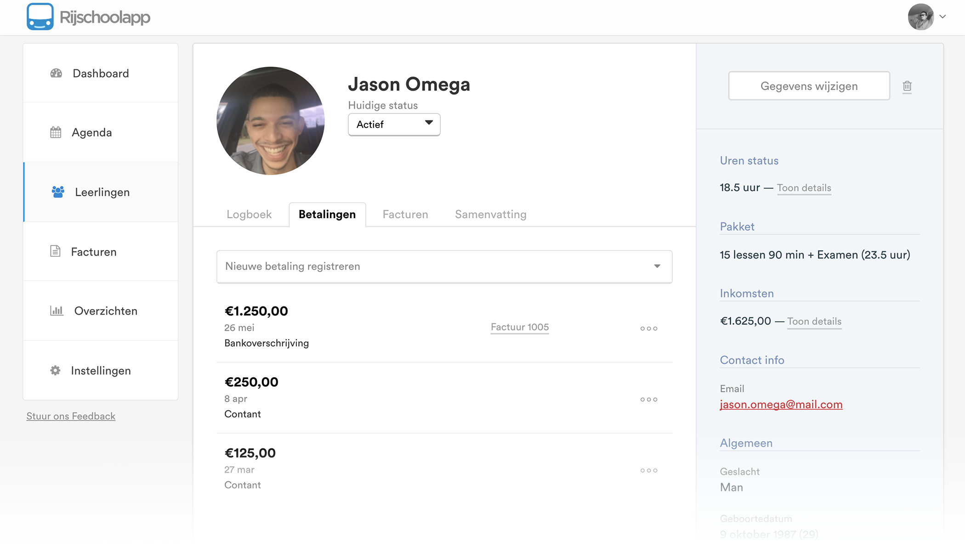Click the Leerlingen people icon
The width and height of the screenshot is (965, 560).
click(x=57, y=192)
